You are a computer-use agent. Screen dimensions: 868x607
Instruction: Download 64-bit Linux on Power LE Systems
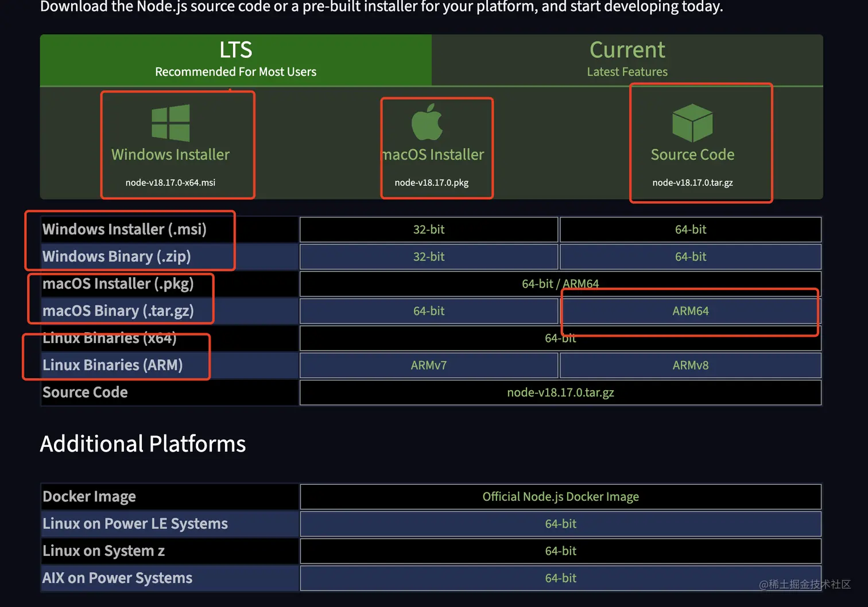pyautogui.click(x=560, y=524)
